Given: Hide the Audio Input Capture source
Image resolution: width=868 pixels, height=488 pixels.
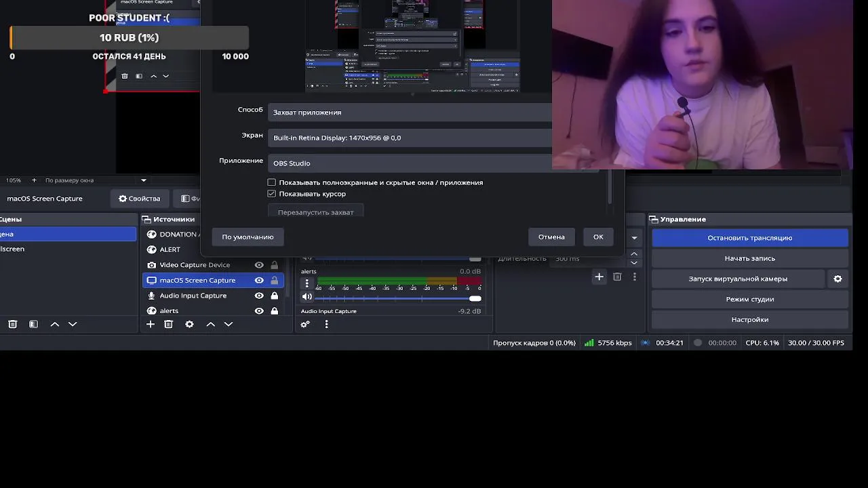Looking at the screenshot, I should coord(259,296).
